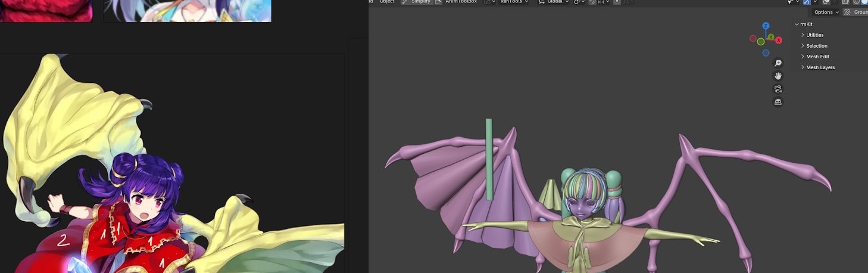868x273 pixels.
Task: Click the Simplify button
Action: coord(416,2)
